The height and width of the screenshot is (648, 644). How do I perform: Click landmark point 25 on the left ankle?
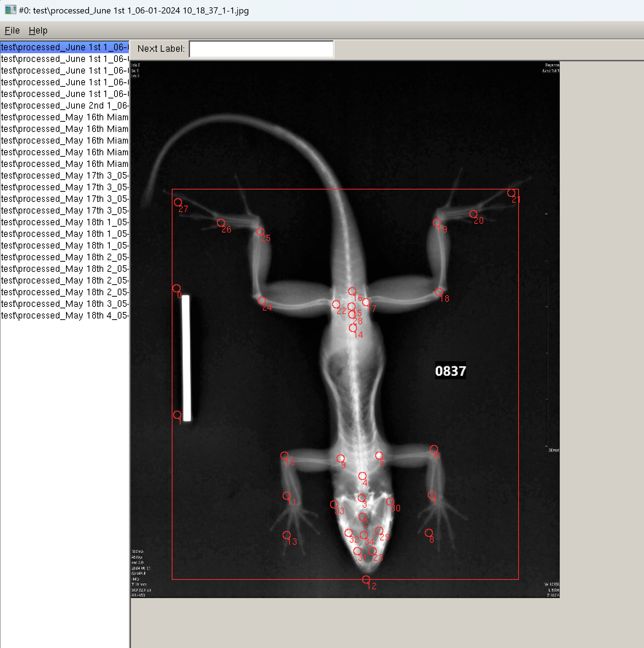tap(260, 231)
